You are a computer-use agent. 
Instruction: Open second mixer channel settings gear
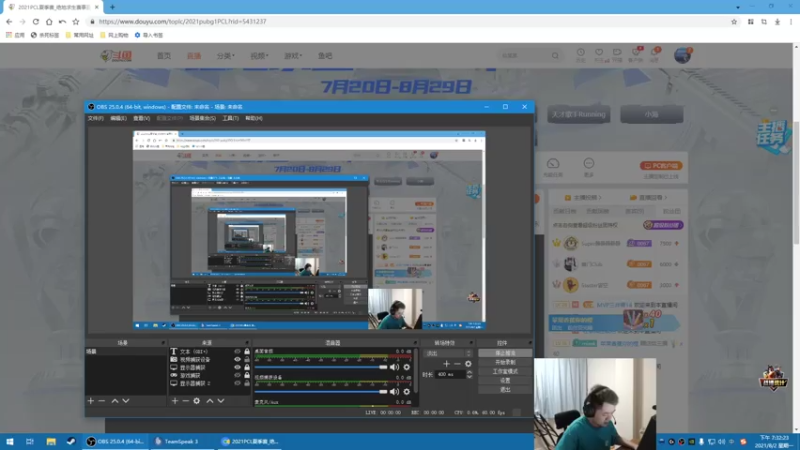pos(407,391)
